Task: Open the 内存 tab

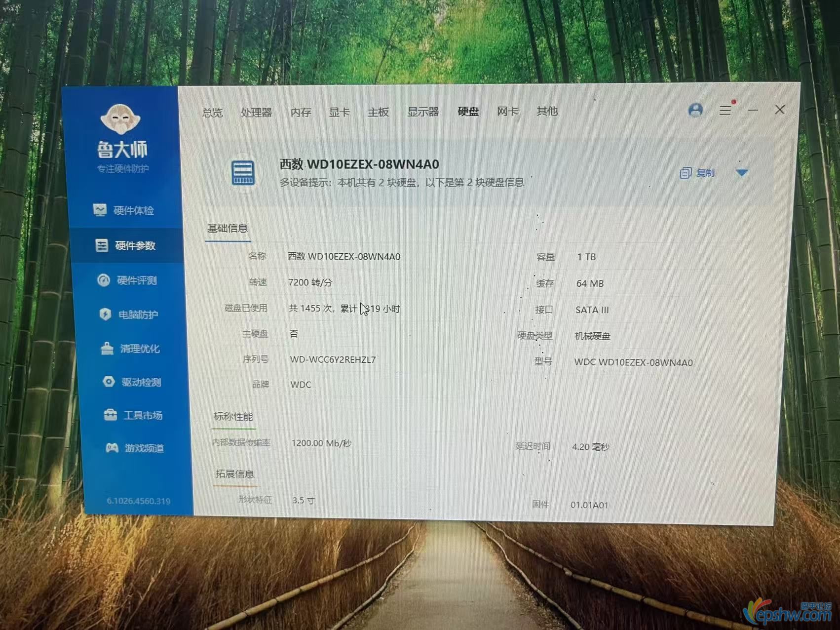Action: pos(301,113)
